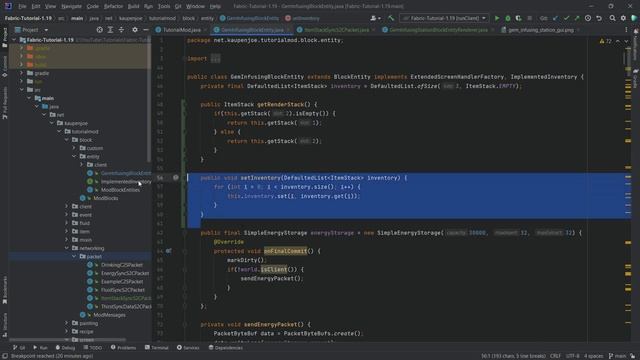Screen dimensions: 640x360
Task: Open the TODO tool window
Action: [x=93, y=348]
